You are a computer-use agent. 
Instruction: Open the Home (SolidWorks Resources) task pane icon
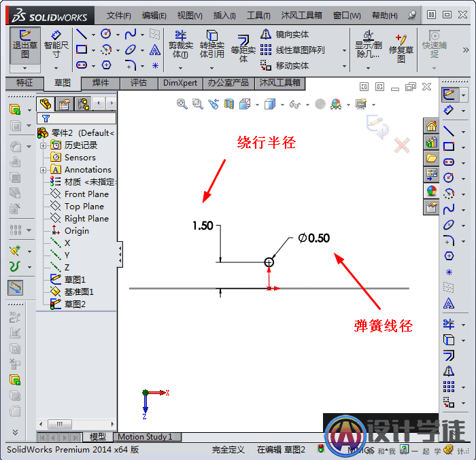point(431,126)
